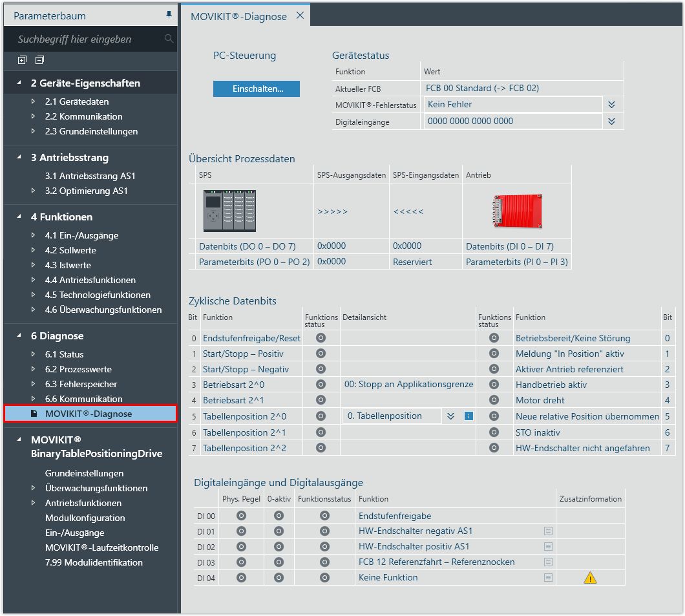685x616 pixels.
Task: Click the expand all tree icon
Action: point(23,60)
